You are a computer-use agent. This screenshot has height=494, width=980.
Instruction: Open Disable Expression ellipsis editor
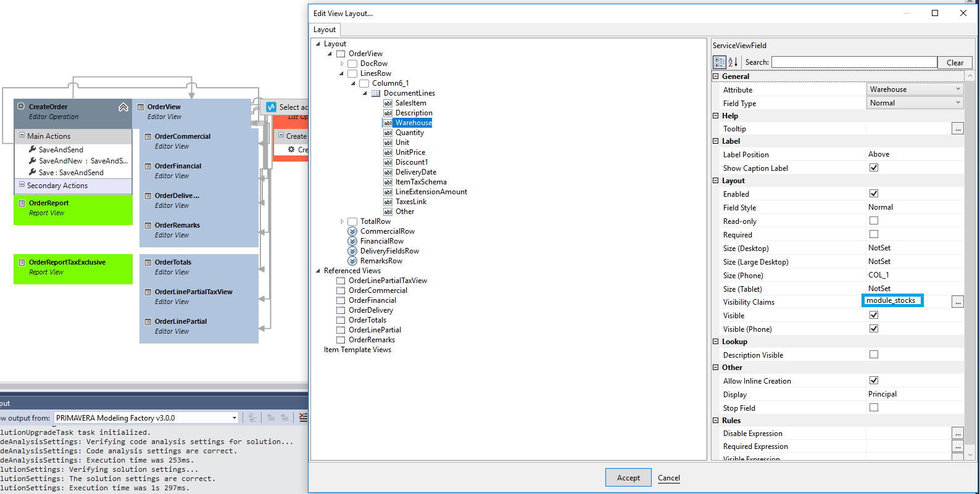pos(958,433)
